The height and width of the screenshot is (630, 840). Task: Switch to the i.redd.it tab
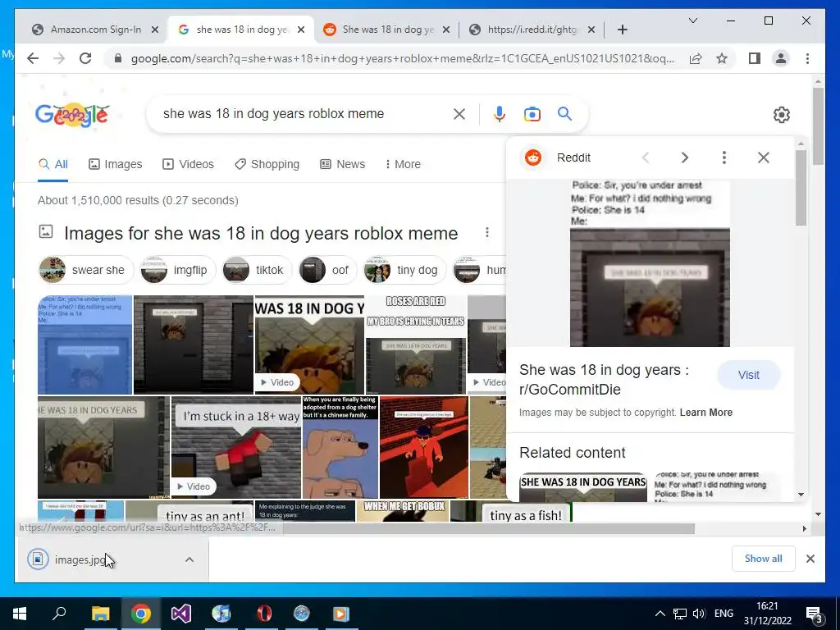click(532, 30)
